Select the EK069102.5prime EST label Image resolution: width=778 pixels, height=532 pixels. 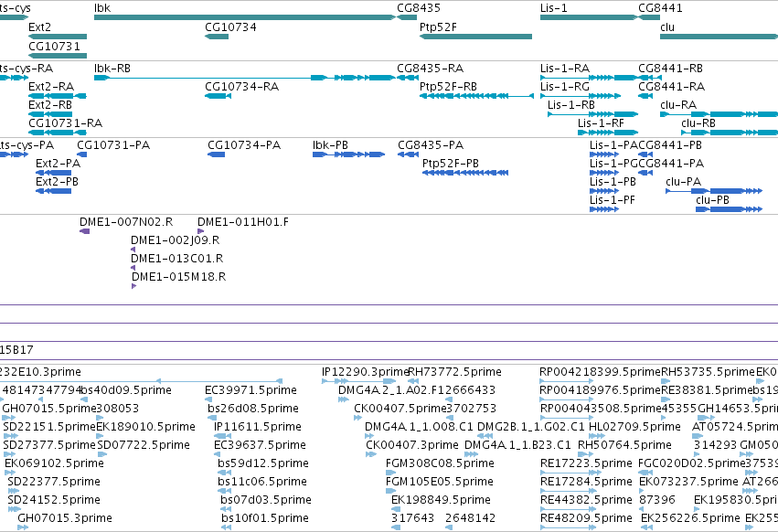pyautogui.click(x=54, y=463)
